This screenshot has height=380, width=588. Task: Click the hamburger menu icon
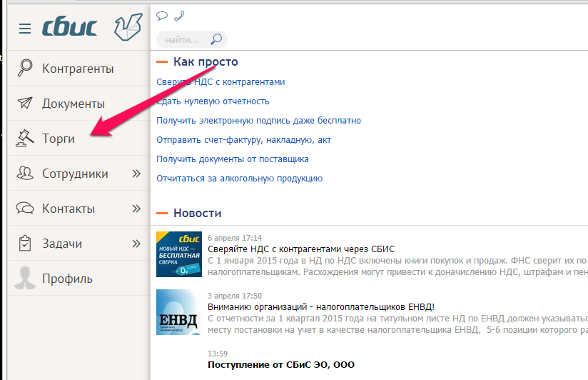(25, 29)
